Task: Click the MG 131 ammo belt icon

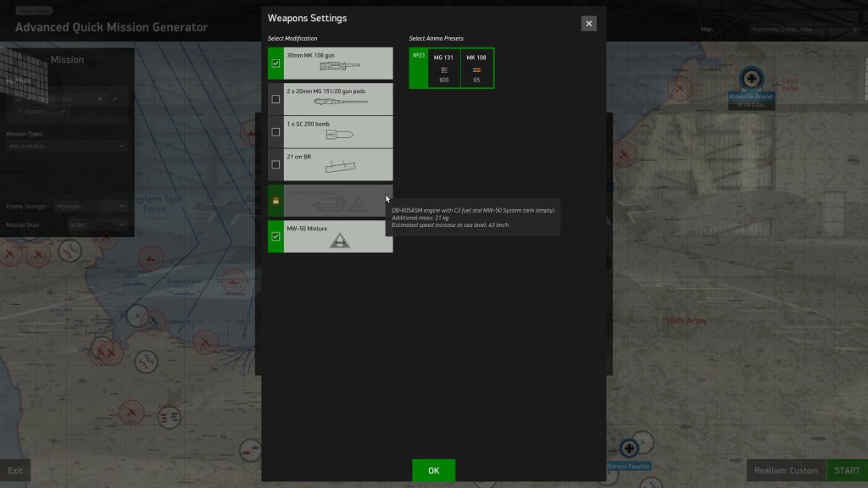Action: pos(444,69)
